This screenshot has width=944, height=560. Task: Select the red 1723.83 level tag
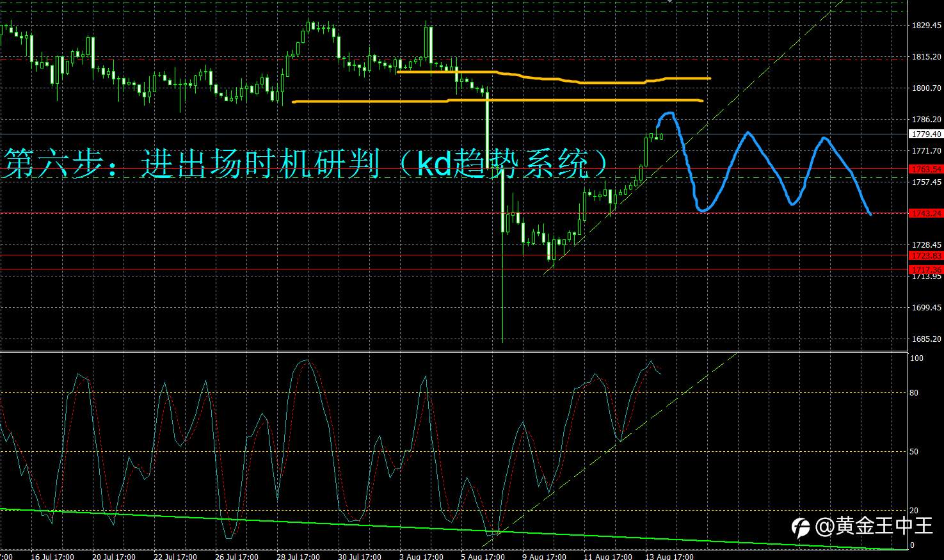click(926, 255)
